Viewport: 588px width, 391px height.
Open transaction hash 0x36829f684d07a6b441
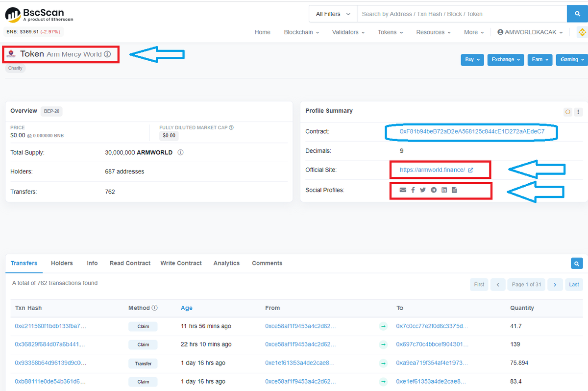[x=49, y=344]
